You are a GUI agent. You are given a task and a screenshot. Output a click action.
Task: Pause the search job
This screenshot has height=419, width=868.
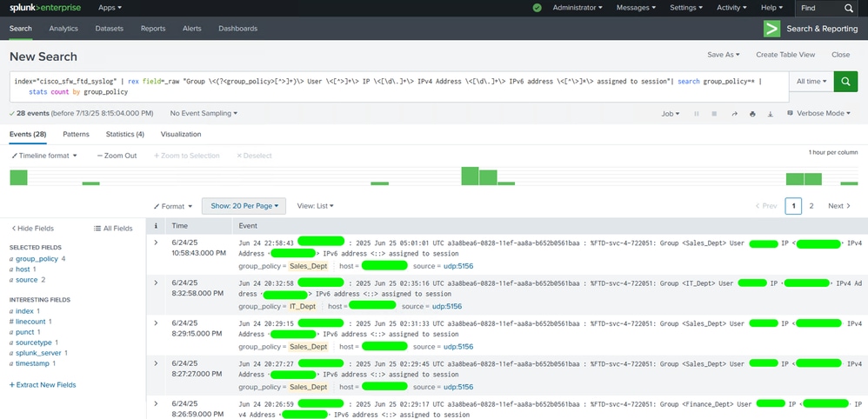coord(697,114)
